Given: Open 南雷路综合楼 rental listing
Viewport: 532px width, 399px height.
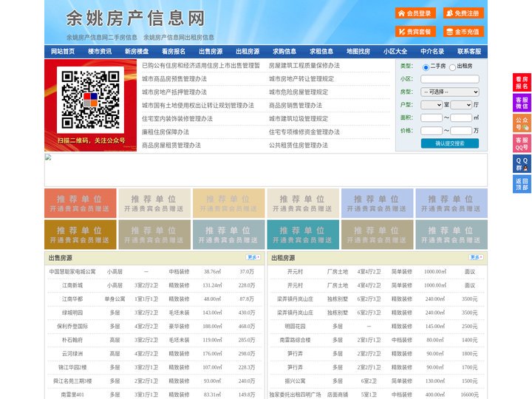Looking at the screenshot, I should click(295, 340).
